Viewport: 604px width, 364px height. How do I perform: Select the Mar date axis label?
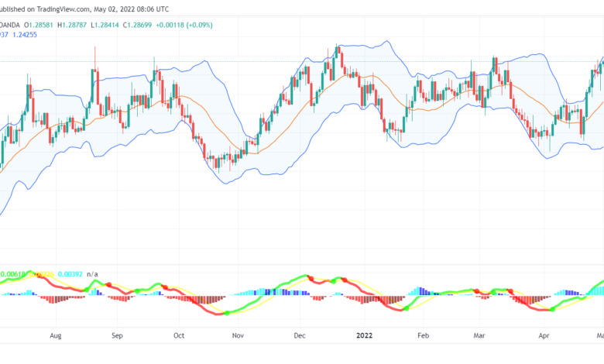click(x=479, y=335)
